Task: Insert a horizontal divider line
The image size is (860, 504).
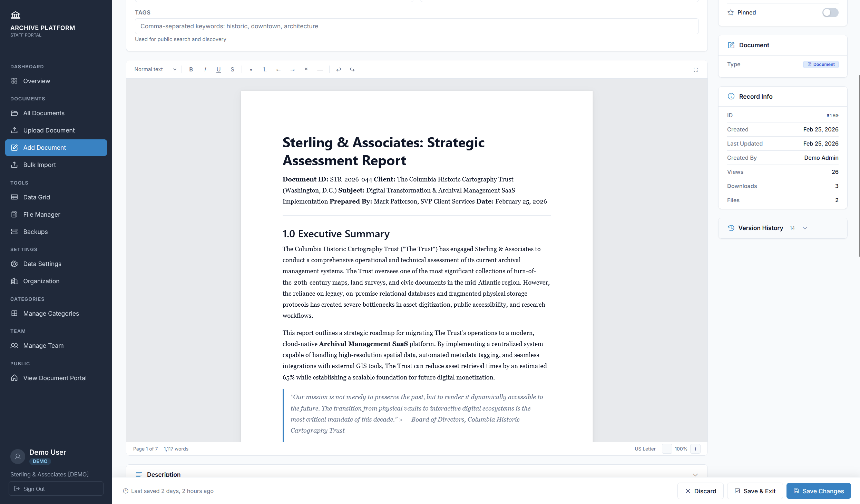Action: (x=320, y=69)
